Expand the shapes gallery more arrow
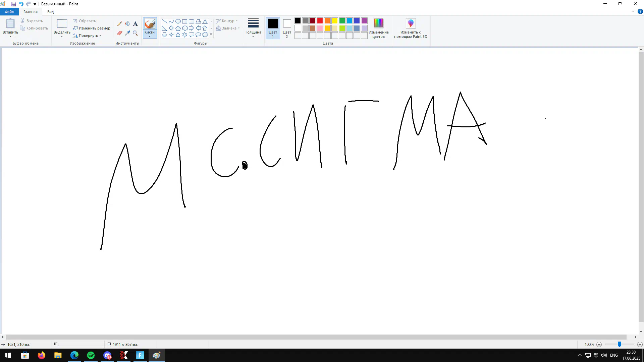The image size is (644, 362). pyautogui.click(x=211, y=35)
